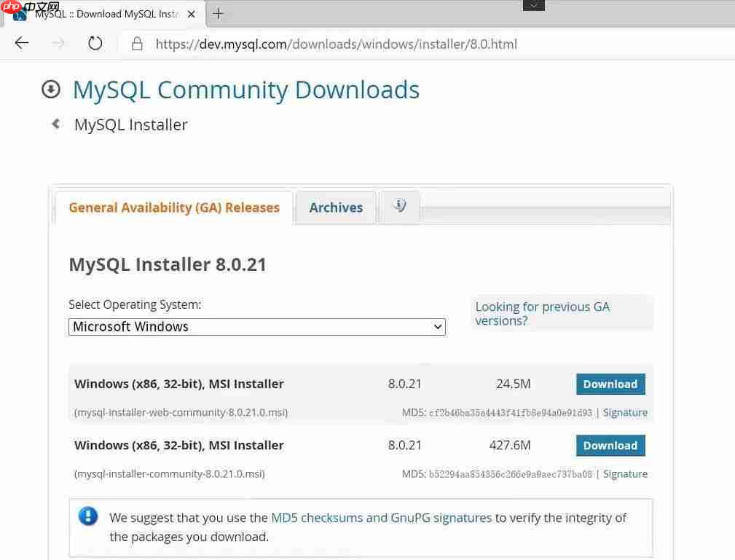Click the Download button for the 24.5M installer
735x560 pixels.
[610, 384]
